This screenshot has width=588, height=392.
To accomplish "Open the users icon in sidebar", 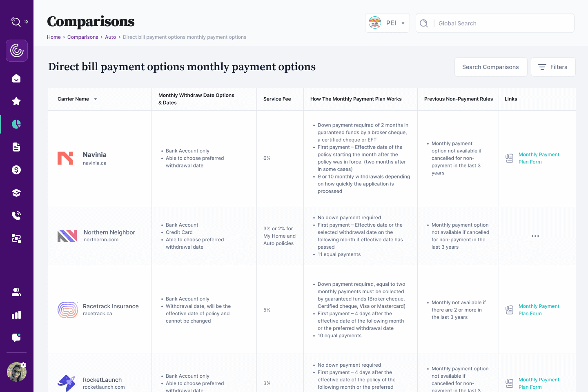I will 16,292.
